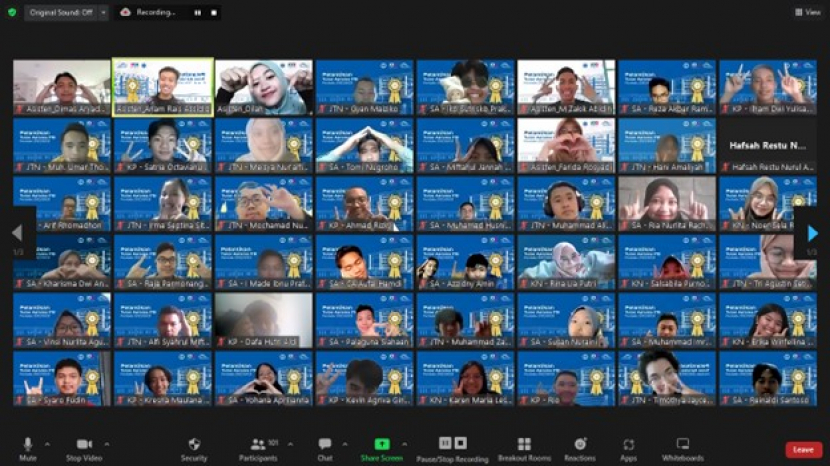Select Hafsah Restu participant tile
The width and height of the screenshot is (830, 466).
tap(768, 146)
